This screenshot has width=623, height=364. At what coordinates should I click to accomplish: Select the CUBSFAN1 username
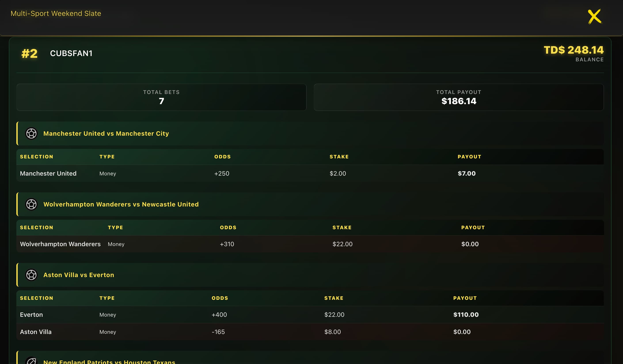click(71, 53)
